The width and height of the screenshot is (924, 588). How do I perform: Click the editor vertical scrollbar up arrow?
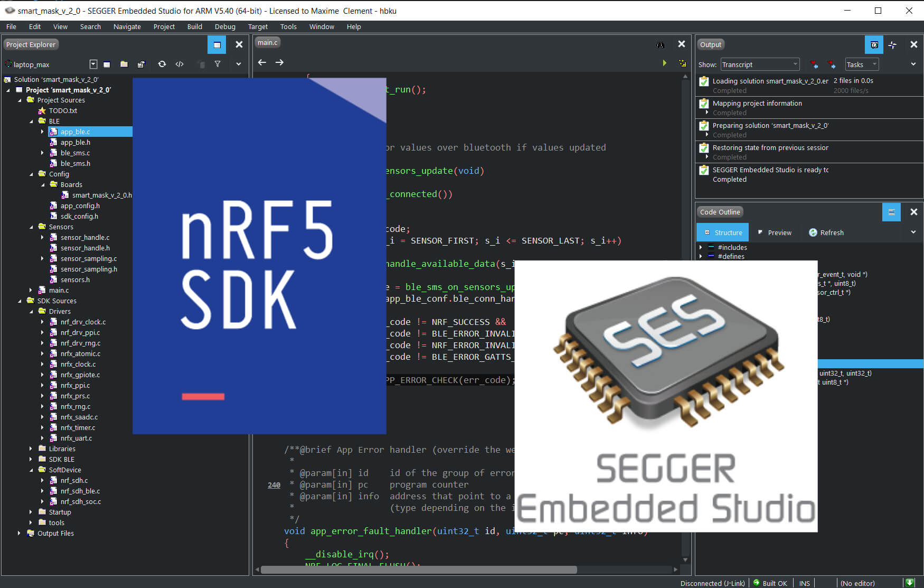click(x=685, y=77)
